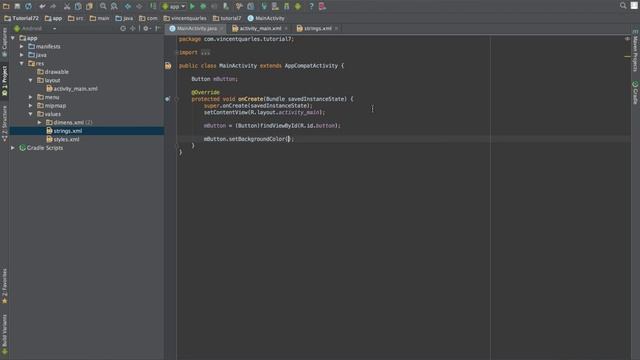The height and width of the screenshot is (360, 640).
Task: Click the onCreate override gutter marker
Action: (x=167, y=99)
